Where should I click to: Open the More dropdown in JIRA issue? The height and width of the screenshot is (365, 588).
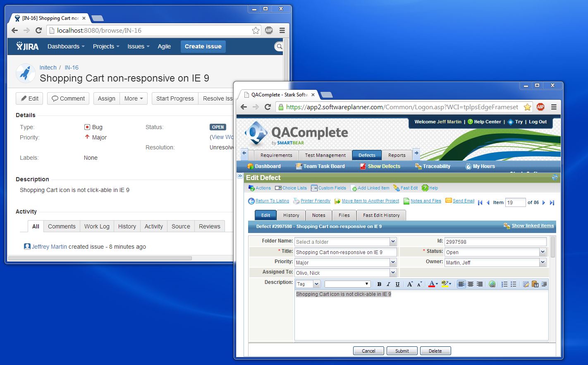(x=134, y=98)
